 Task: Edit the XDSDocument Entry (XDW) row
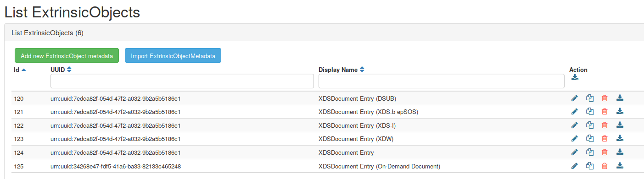pos(574,138)
